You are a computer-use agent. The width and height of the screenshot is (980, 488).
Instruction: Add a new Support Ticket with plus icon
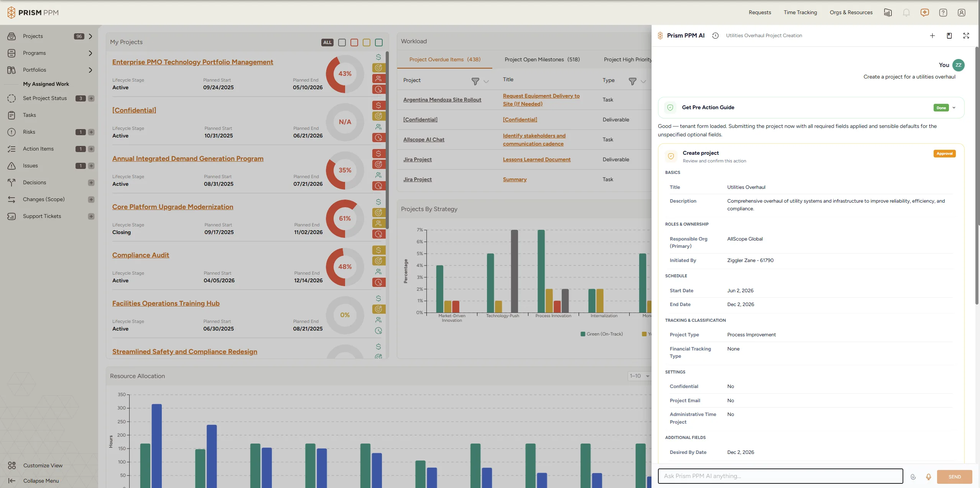click(91, 216)
